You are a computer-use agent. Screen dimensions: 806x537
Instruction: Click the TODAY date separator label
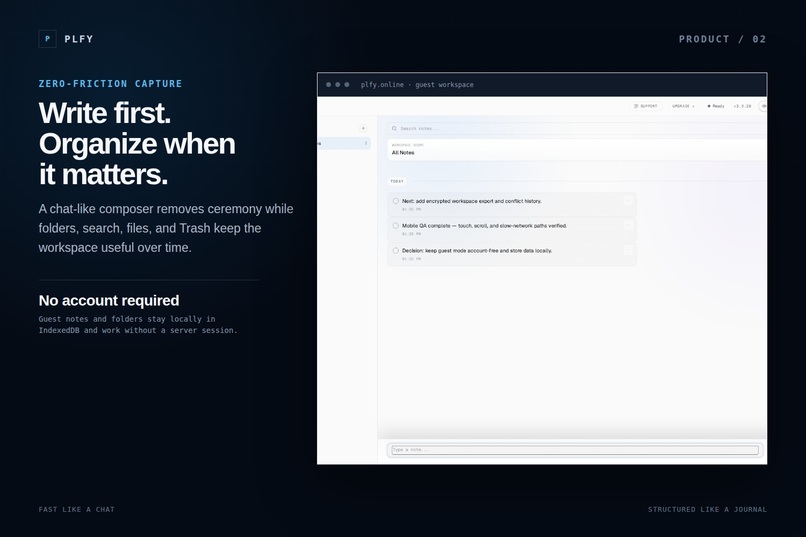(x=397, y=181)
